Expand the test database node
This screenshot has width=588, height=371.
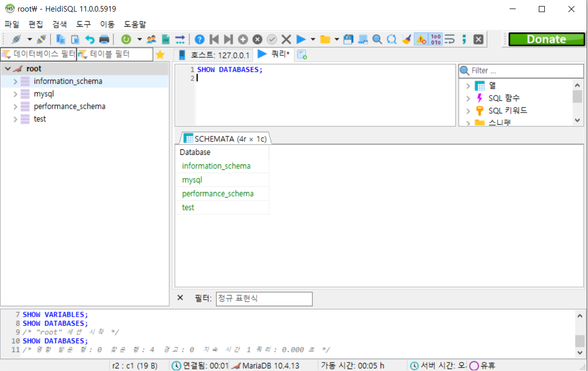tap(16, 119)
